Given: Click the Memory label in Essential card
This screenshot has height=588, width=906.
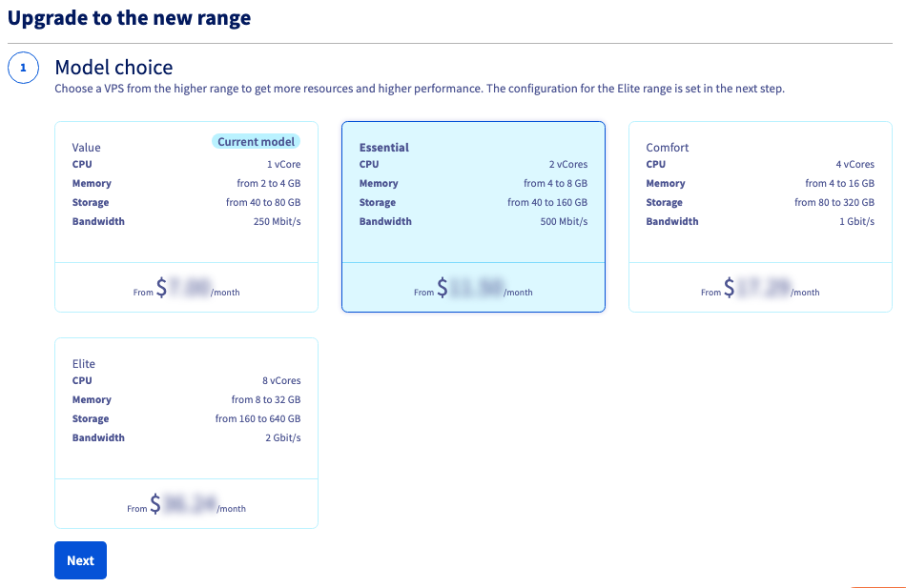Looking at the screenshot, I should click(379, 183).
